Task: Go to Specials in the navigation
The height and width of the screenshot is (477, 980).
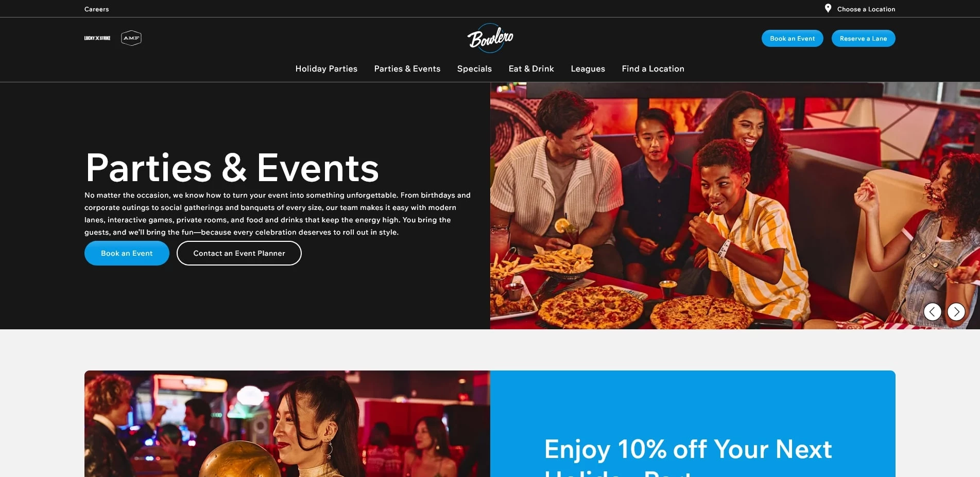Action: [474, 68]
